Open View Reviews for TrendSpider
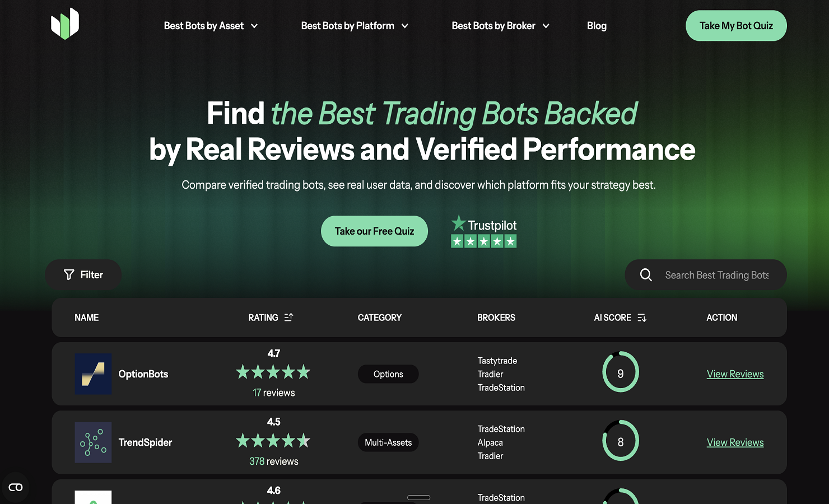 pos(735,442)
